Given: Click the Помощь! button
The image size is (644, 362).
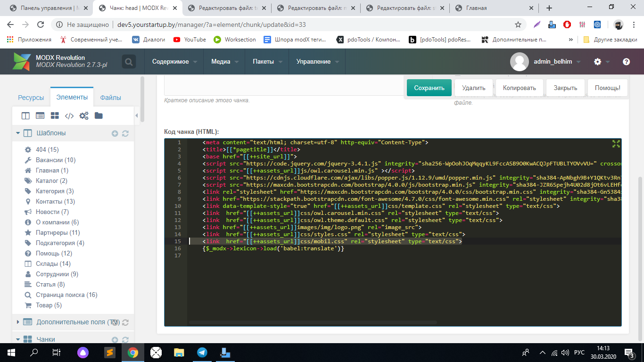Looking at the screenshot, I should coord(608,88).
